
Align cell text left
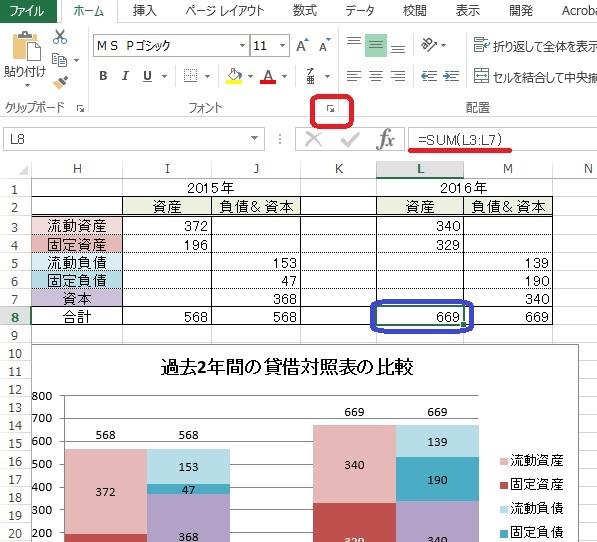[354, 76]
